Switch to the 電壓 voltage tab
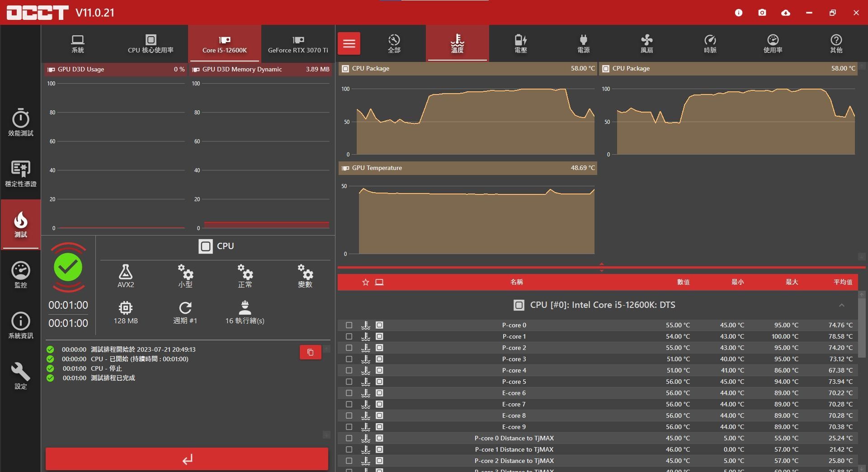868x472 pixels. pyautogui.click(x=520, y=44)
